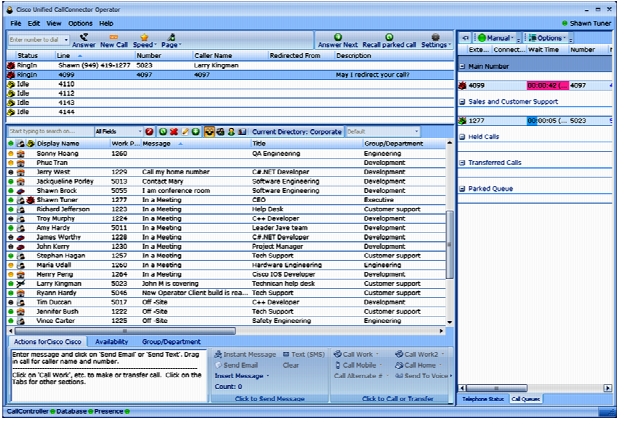The height and width of the screenshot is (426, 625).
Task: Collapse the Main Number queue group
Action: pyautogui.click(x=462, y=67)
